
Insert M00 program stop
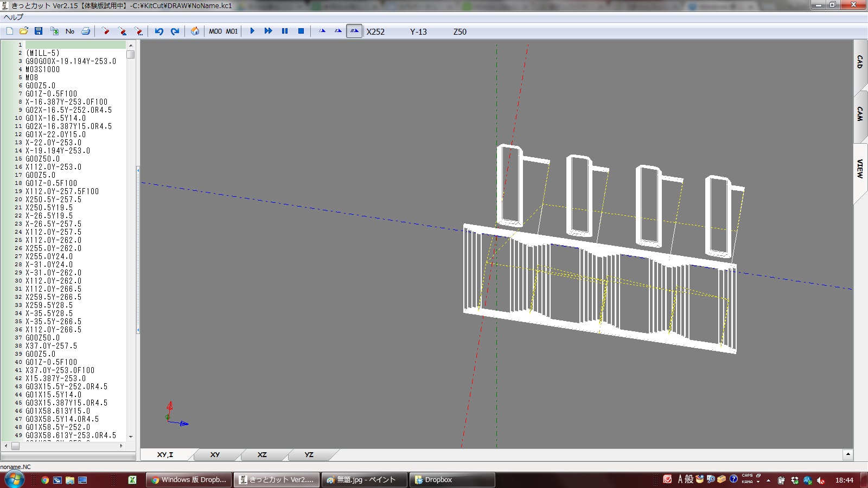tap(215, 31)
